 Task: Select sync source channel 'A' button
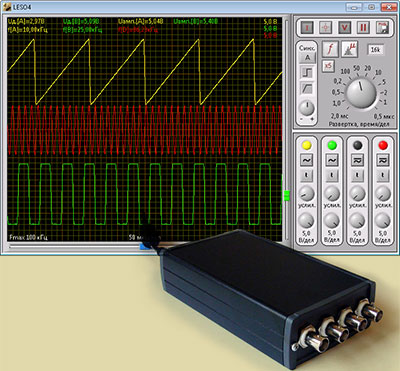click(x=307, y=58)
